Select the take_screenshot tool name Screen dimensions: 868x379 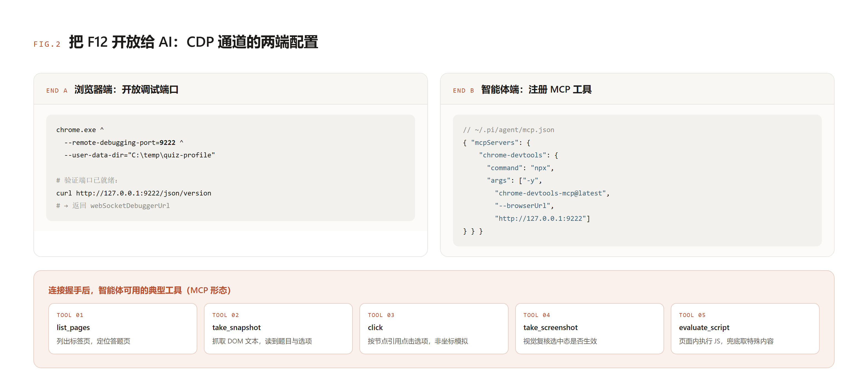[x=550, y=328]
